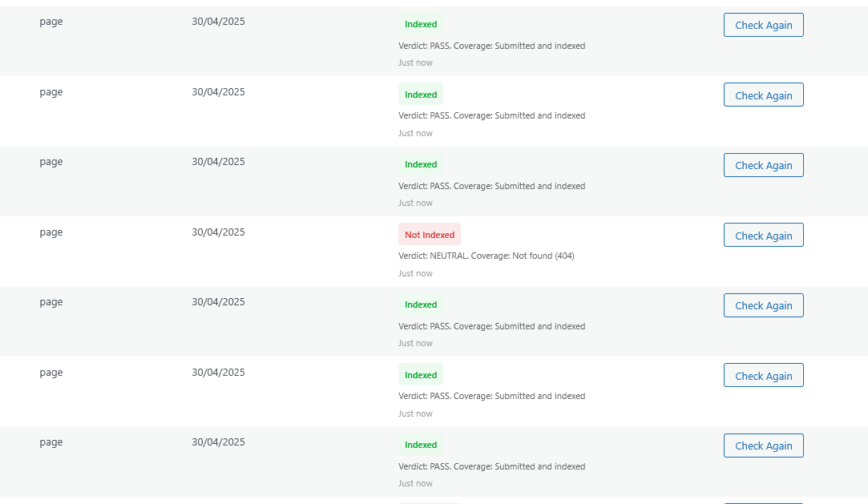The width and height of the screenshot is (868, 504).
Task: Click Check Again in the second row
Action: 763,95
